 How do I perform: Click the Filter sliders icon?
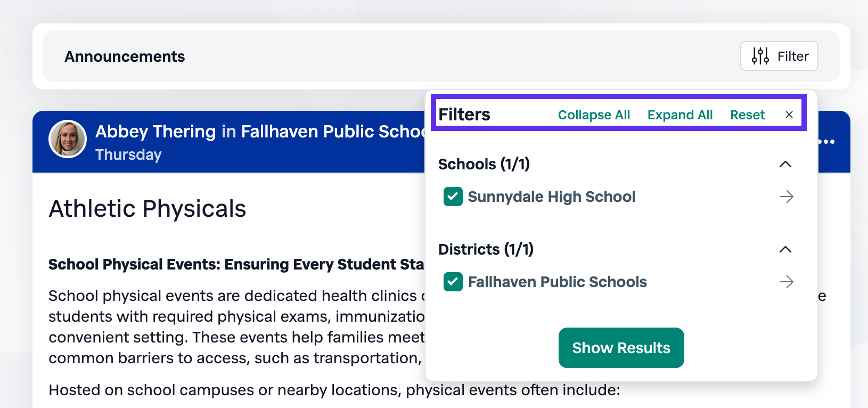(x=760, y=56)
